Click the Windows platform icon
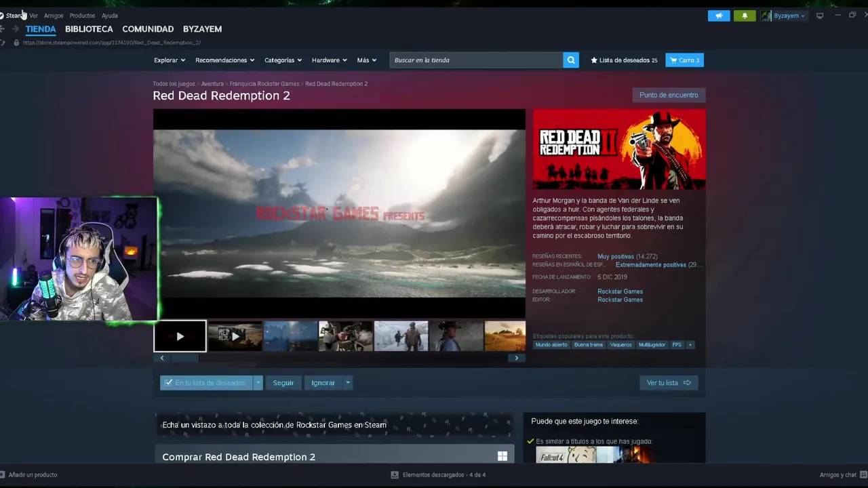 point(502,456)
